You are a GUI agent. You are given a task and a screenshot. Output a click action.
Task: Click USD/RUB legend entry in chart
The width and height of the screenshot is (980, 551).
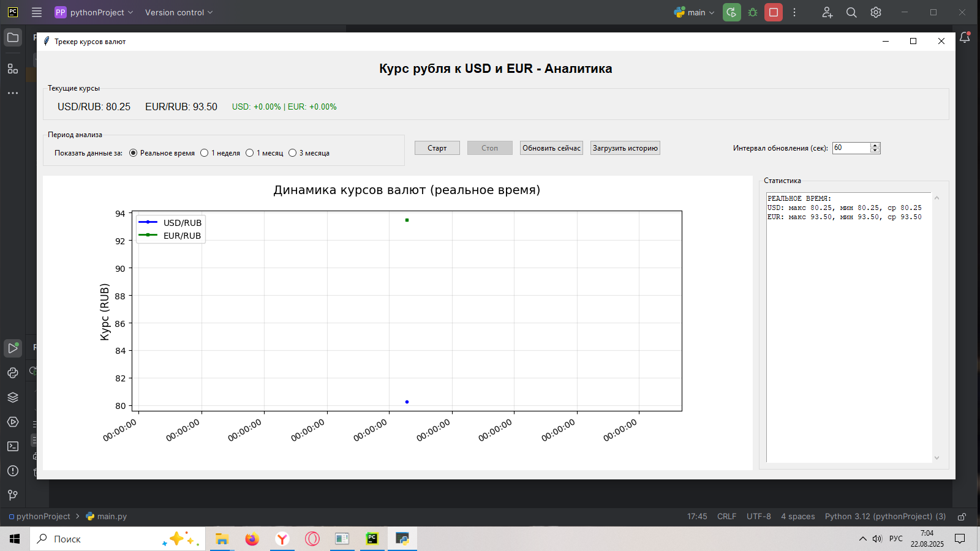tap(170, 223)
